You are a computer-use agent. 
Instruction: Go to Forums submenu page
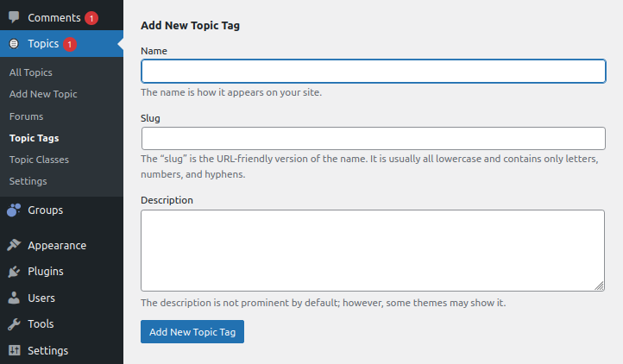coord(26,116)
